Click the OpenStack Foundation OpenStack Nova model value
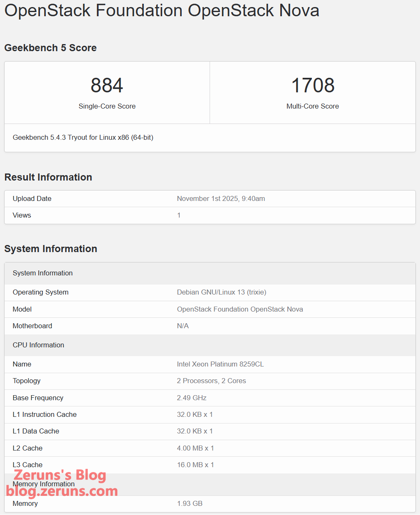The width and height of the screenshot is (420, 515). (x=240, y=309)
